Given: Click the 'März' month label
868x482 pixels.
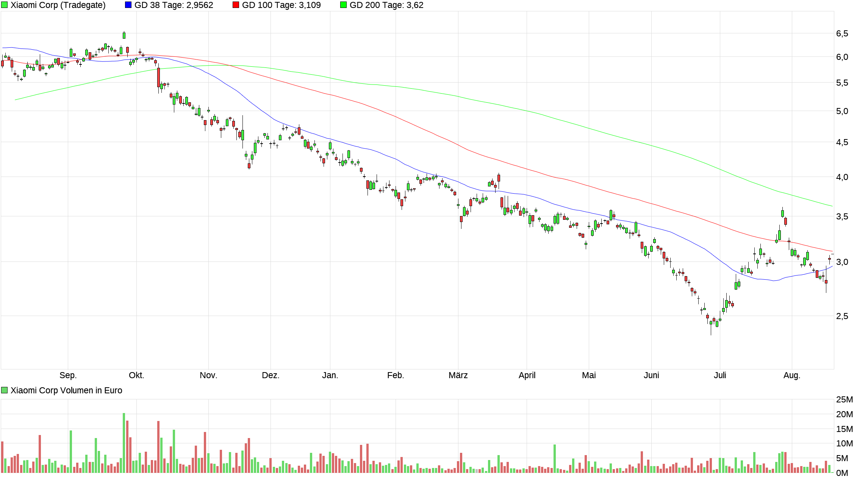Looking at the screenshot, I should [x=458, y=375].
